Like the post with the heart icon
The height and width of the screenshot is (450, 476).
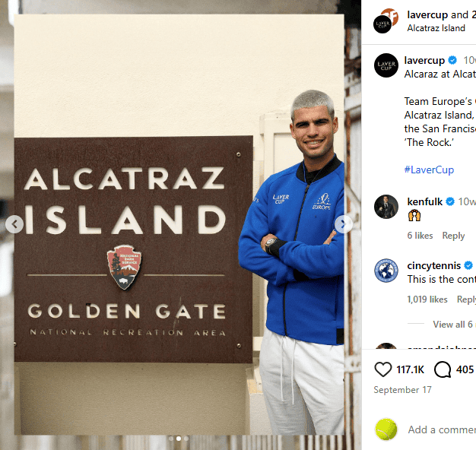pyautogui.click(x=383, y=369)
